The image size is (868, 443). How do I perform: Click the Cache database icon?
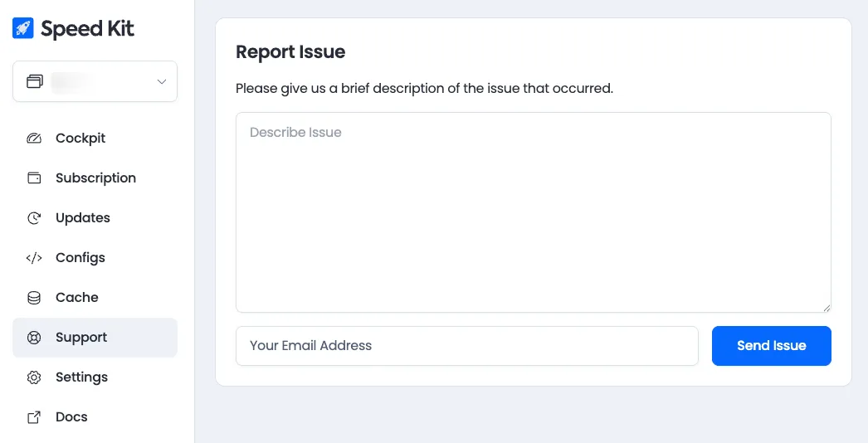point(34,297)
